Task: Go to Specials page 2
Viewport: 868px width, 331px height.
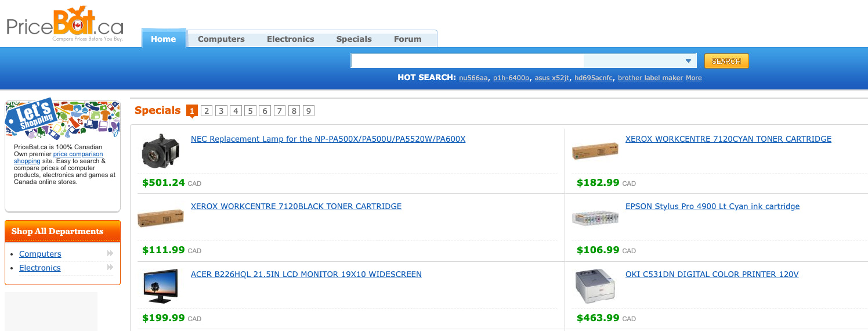Action: [x=207, y=110]
